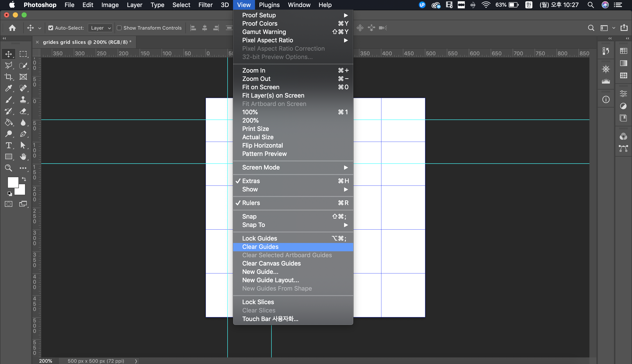Select the Rectangular Marquee tool

[23, 54]
